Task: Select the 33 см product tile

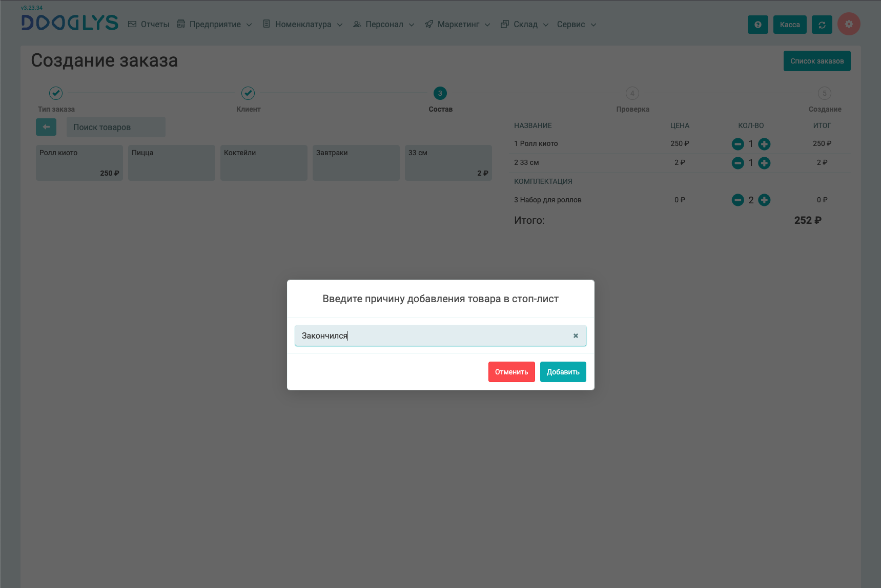Action: click(448, 163)
